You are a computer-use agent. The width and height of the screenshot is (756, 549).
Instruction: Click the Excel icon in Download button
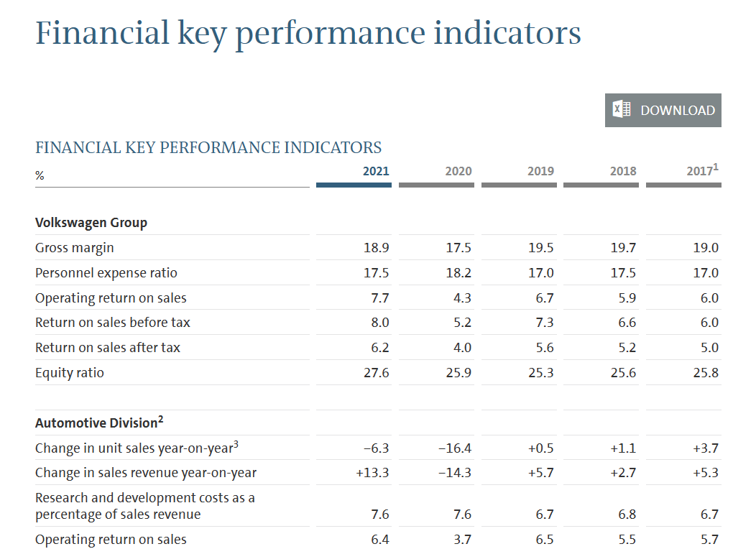[622, 110]
